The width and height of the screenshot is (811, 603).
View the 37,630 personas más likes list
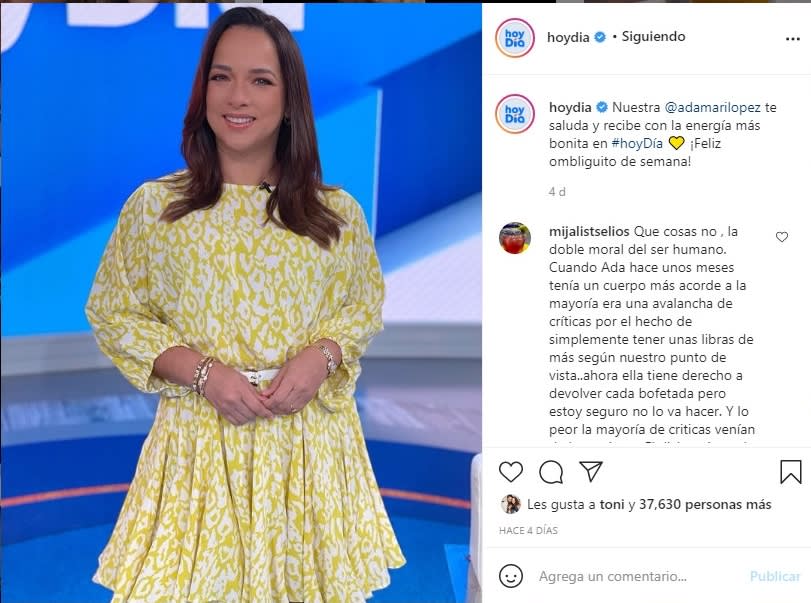[x=705, y=504]
